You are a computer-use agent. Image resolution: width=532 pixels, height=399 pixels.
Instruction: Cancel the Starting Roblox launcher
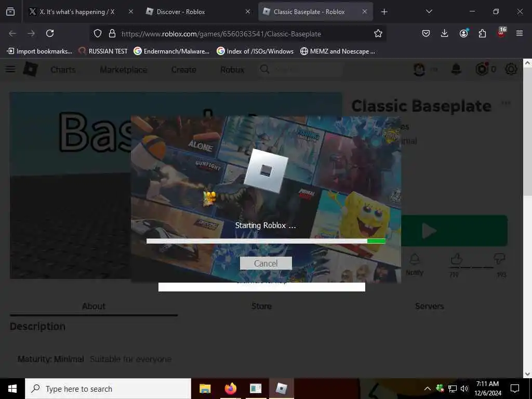click(x=265, y=263)
